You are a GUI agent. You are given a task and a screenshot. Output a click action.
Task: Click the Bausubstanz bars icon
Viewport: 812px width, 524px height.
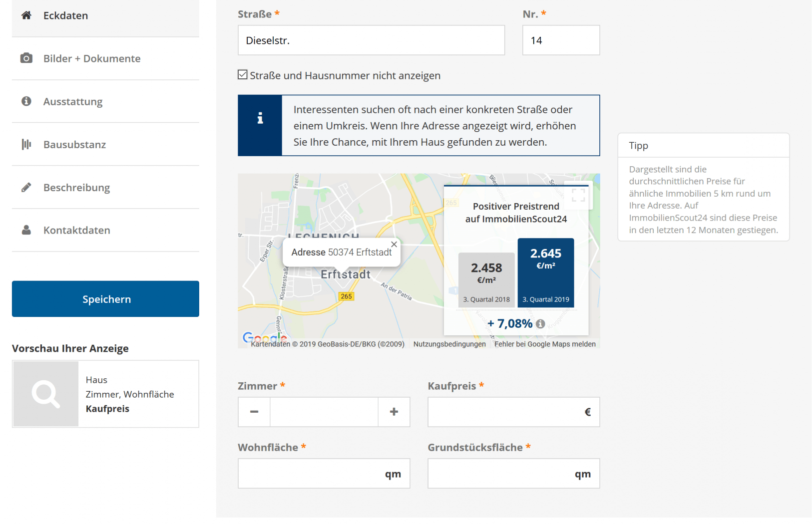tap(26, 144)
